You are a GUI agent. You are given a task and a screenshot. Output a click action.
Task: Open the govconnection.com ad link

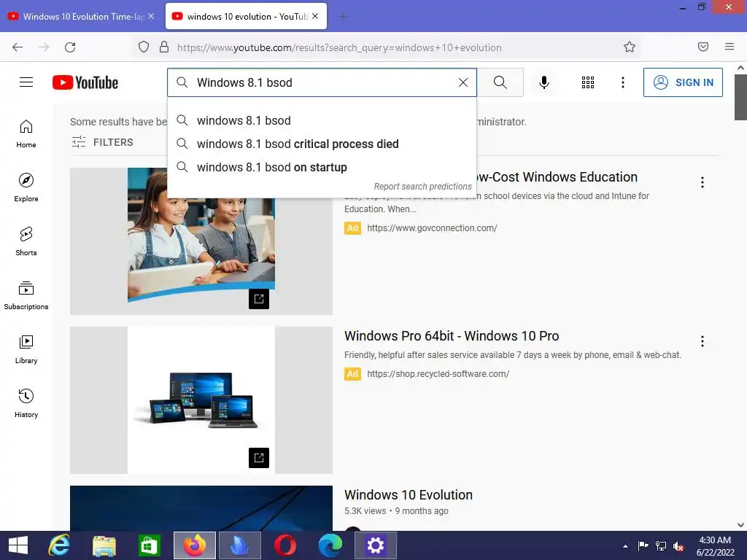pyautogui.click(x=432, y=228)
